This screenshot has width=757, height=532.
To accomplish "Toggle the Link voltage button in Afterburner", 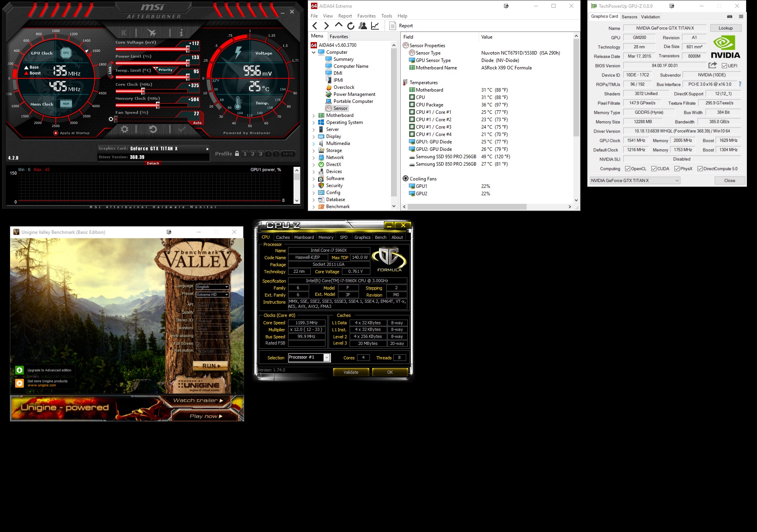I will [110, 70].
